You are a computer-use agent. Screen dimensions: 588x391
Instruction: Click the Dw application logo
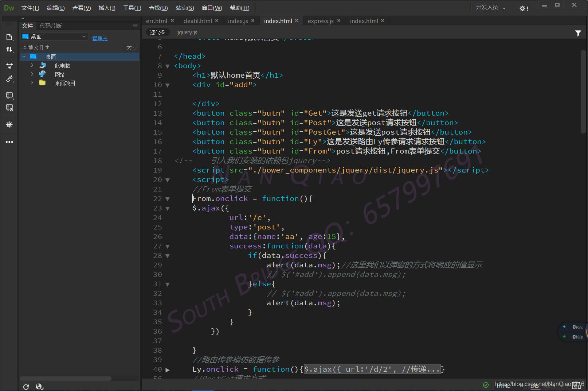click(9, 8)
